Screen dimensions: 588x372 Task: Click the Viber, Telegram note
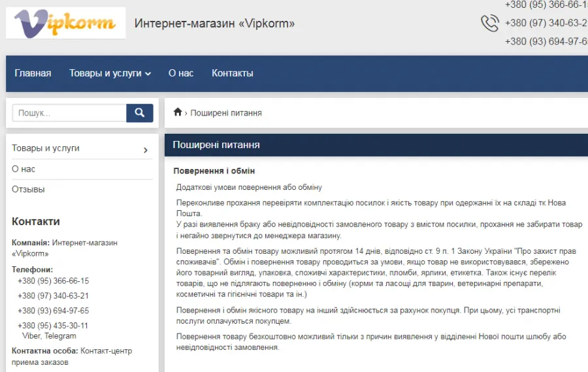click(49, 335)
